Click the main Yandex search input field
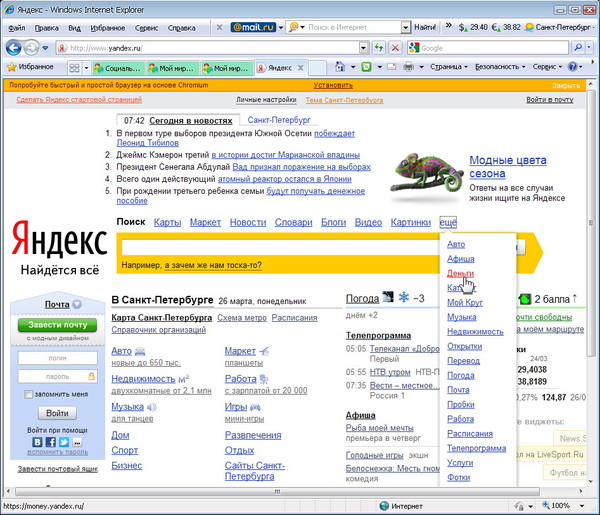The height and width of the screenshot is (515, 600). pos(281,248)
